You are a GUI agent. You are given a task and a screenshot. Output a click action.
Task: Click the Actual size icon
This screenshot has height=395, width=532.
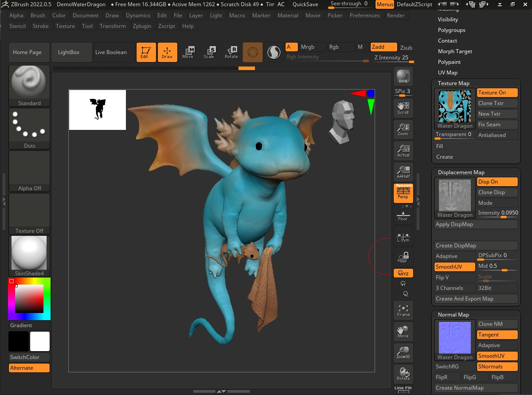click(x=403, y=151)
